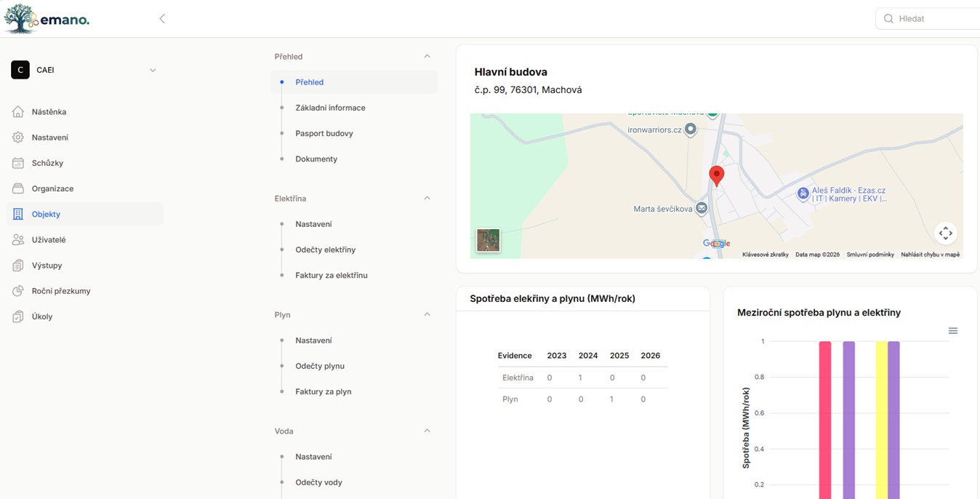The image size is (980, 499).
Task: Open Pasport budovy menu item
Action: 324,133
